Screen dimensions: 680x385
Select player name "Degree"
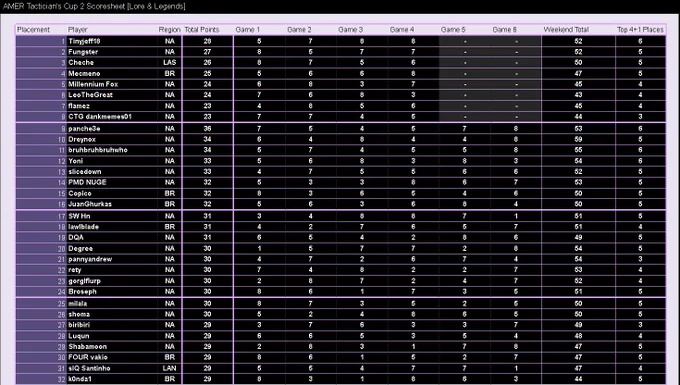[x=81, y=249]
